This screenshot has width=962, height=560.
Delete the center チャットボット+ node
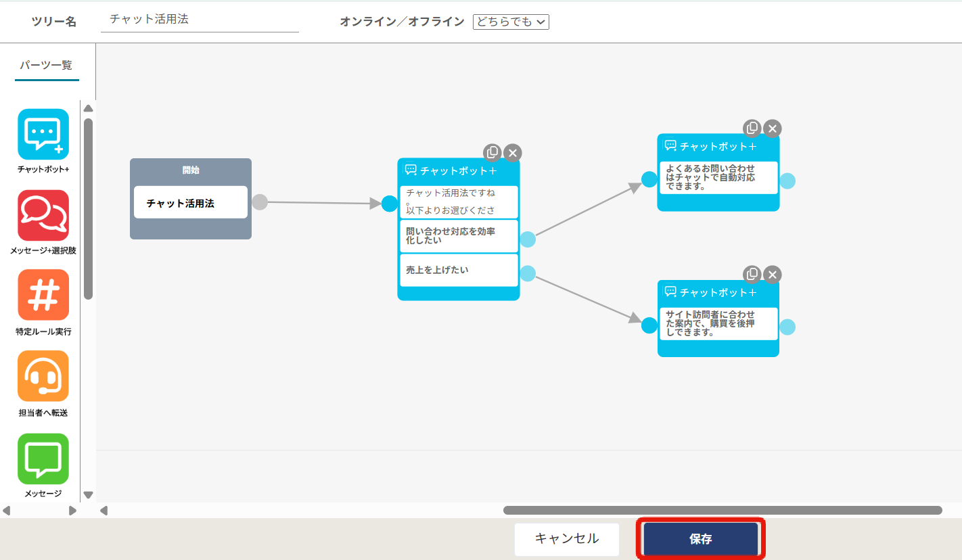513,153
